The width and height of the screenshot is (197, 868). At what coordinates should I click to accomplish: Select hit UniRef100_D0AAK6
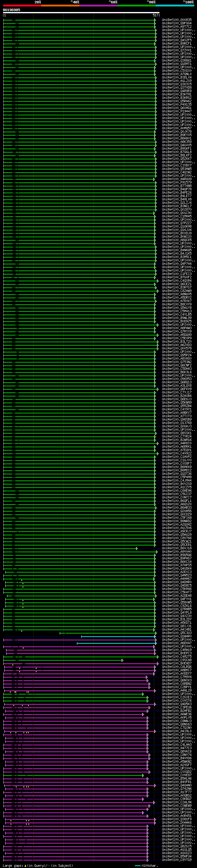pos(176,822)
